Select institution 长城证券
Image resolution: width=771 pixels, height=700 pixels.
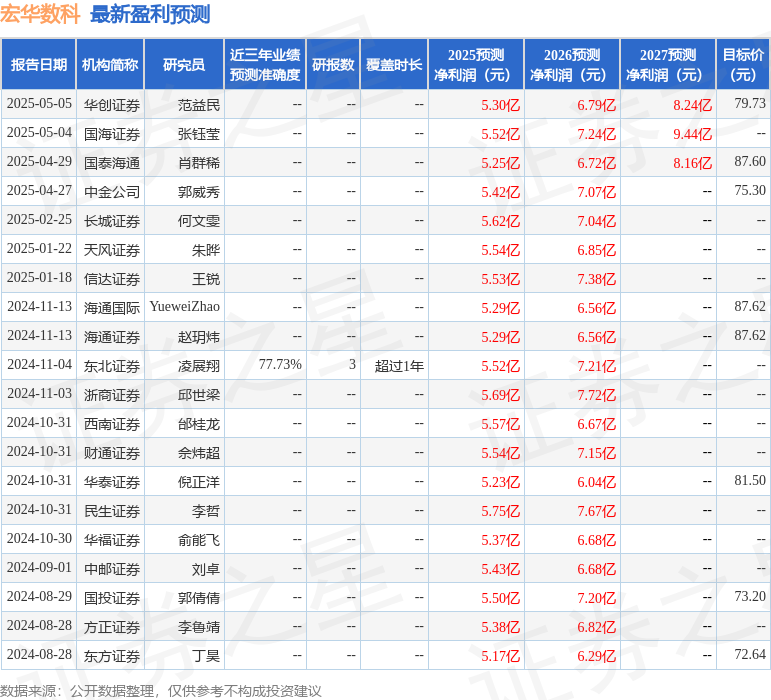tap(112, 221)
